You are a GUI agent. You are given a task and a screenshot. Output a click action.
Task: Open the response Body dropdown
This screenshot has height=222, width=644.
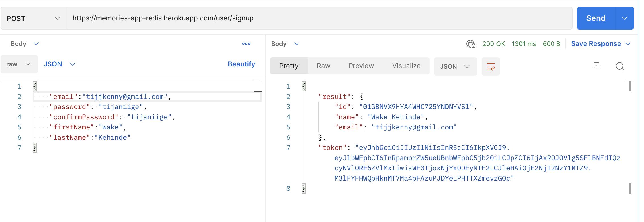point(285,44)
